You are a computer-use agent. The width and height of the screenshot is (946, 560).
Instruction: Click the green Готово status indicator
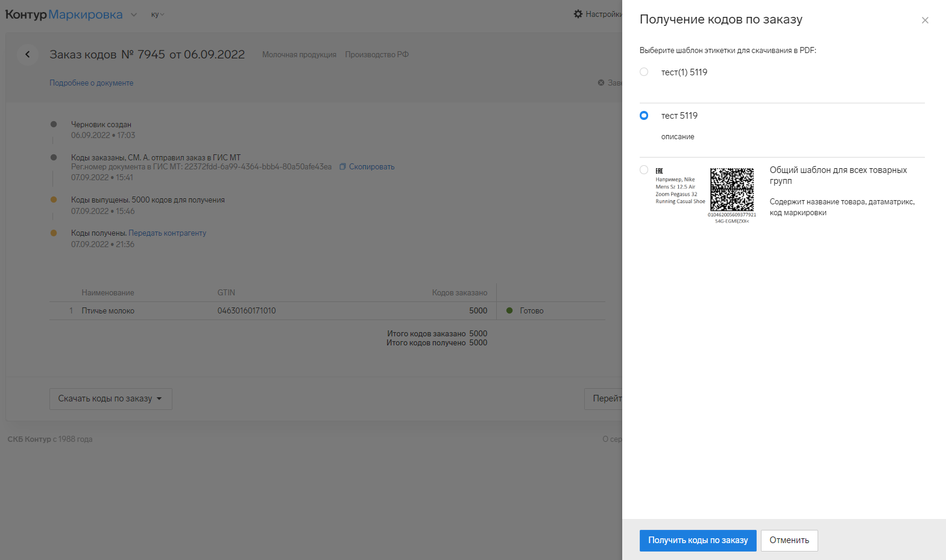509,311
